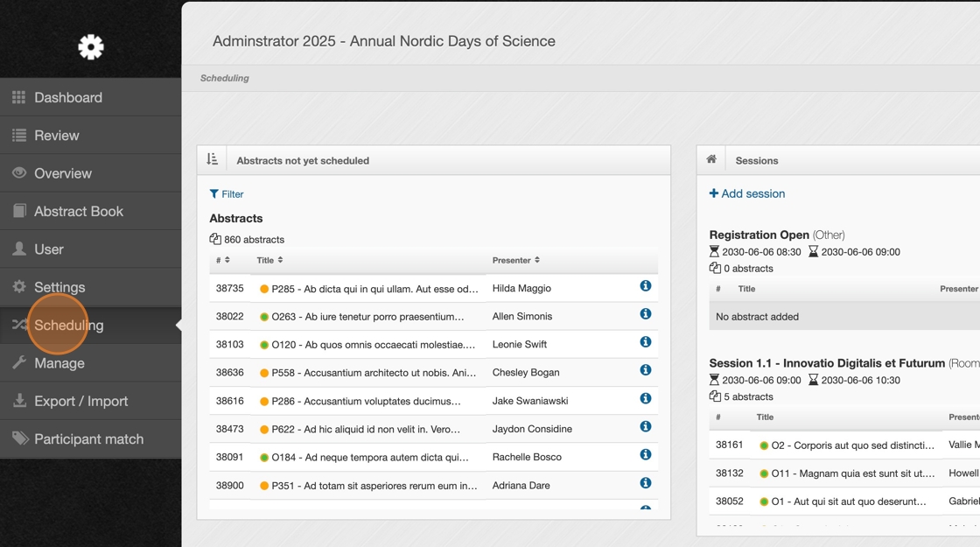
Task: Go to Abstract Book in sidebar
Action: [x=78, y=211]
